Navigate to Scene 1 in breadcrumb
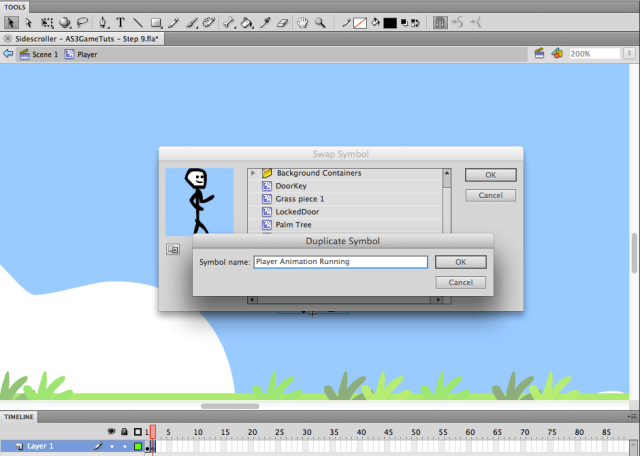This screenshot has width=640, height=456. [x=39, y=54]
